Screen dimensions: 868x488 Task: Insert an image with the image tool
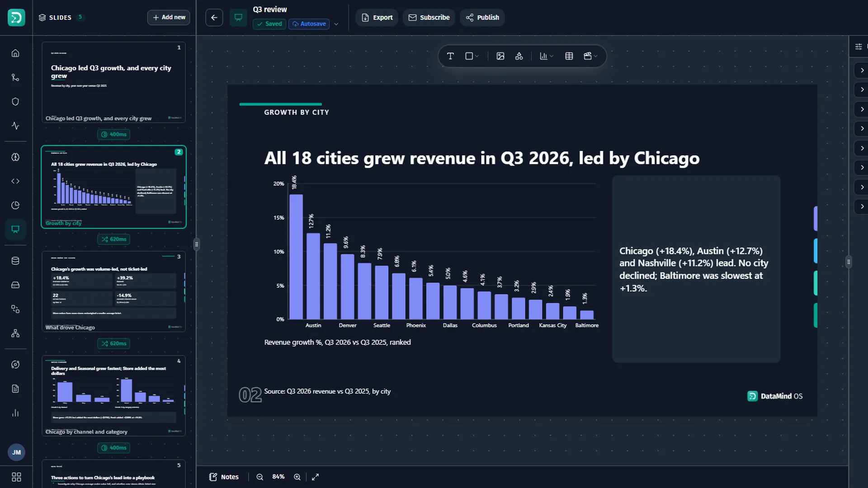[500, 56]
